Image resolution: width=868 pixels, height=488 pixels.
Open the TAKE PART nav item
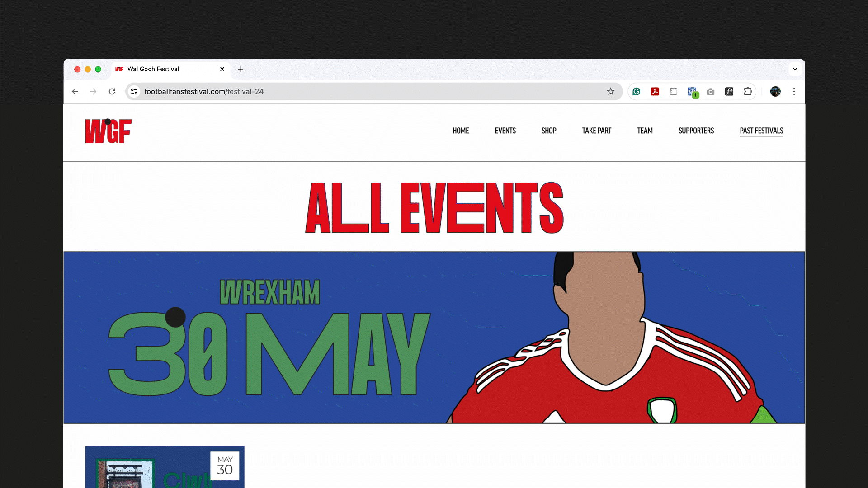597,131
